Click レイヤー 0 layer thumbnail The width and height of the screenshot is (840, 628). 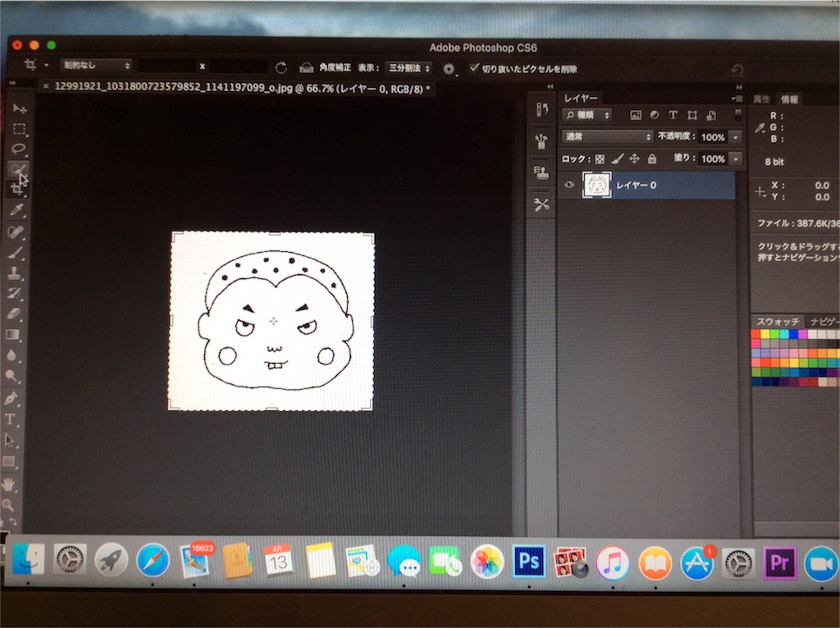596,185
